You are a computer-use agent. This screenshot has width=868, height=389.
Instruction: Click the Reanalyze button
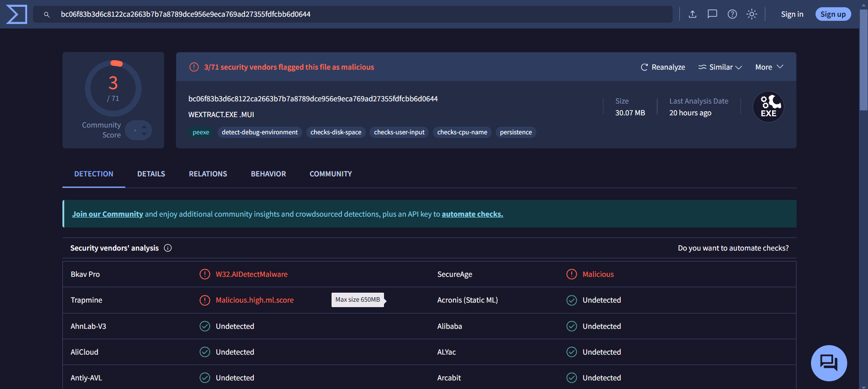pos(663,67)
